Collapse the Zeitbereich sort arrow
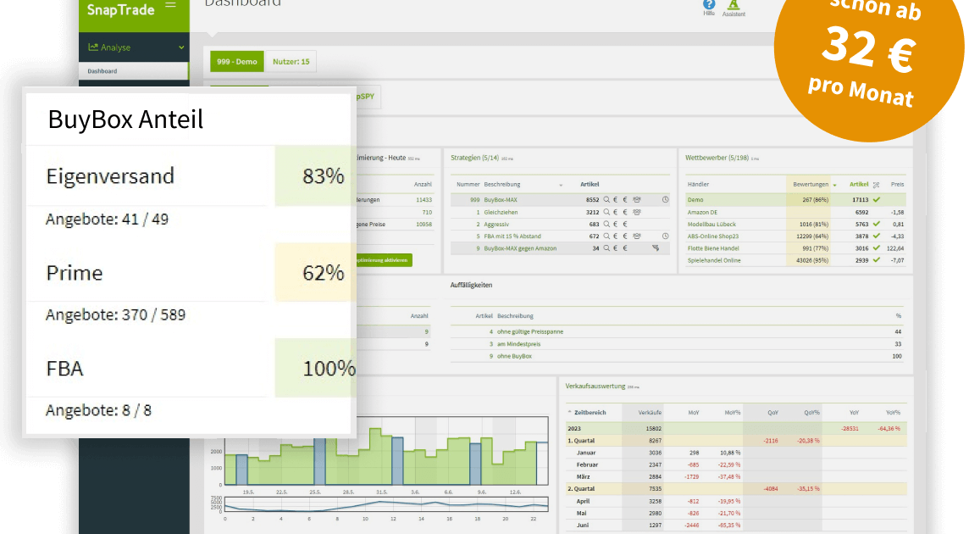The image size is (980, 534). [569, 413]
